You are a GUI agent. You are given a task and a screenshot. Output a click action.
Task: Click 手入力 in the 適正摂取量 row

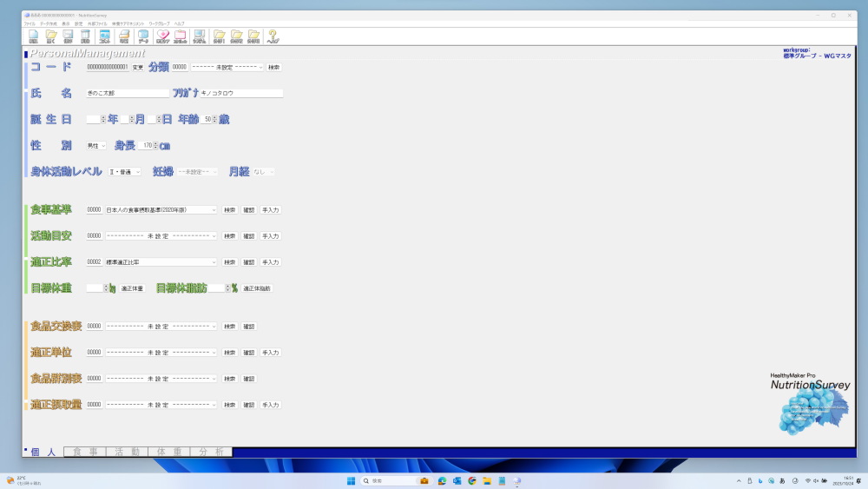270,405
